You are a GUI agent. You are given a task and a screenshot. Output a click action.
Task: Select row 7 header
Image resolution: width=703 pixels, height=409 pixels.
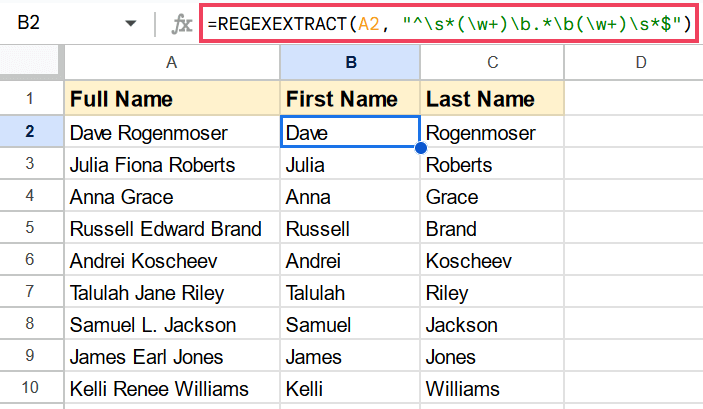coord(31,292)
